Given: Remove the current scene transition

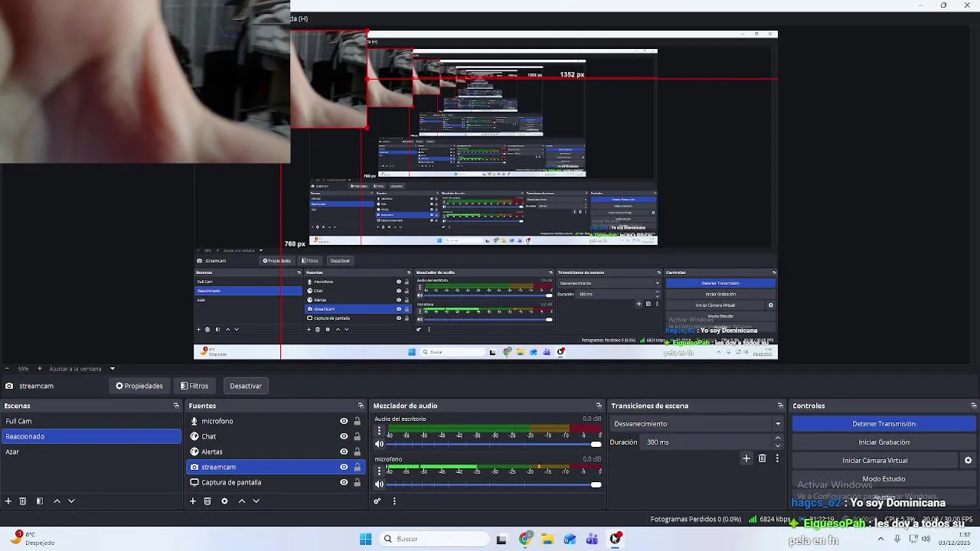Looking at the screenshot, I should click(762, 458).
